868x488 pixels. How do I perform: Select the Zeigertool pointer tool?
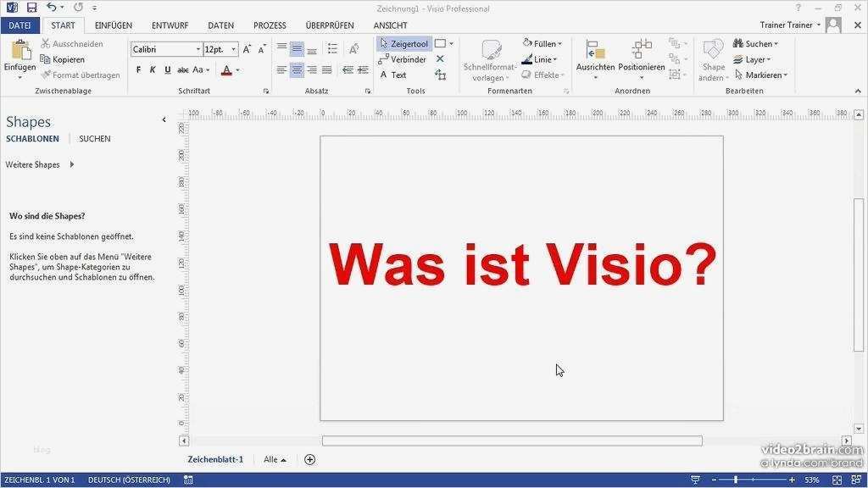404,44
